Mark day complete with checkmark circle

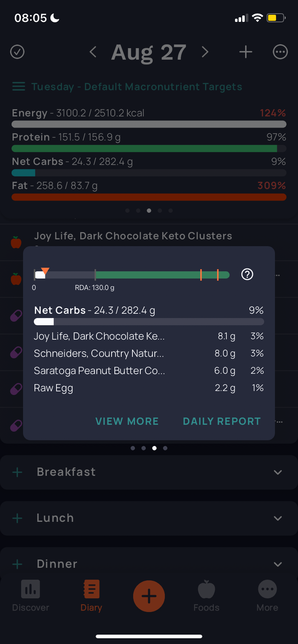coord(17,52)
